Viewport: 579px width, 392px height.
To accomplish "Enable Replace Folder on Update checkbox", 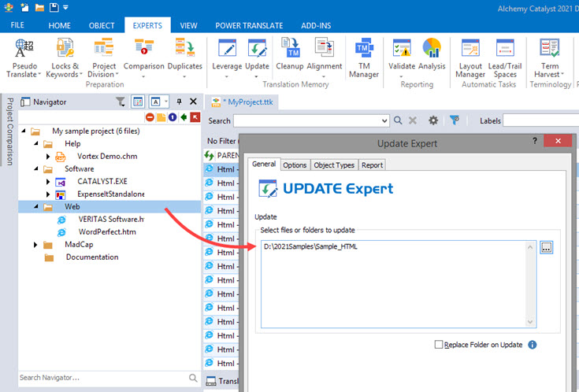I will pyautogui.click(x=438, y=345).
